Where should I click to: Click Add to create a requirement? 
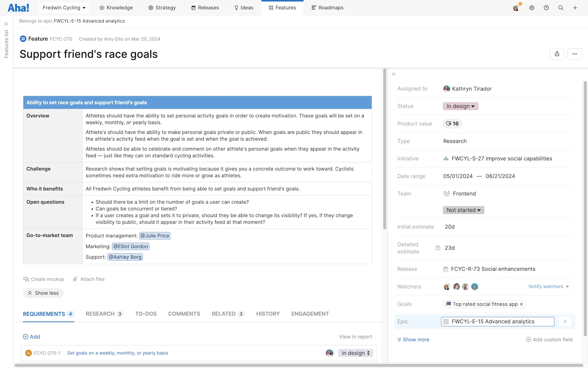tap(31, 337)
